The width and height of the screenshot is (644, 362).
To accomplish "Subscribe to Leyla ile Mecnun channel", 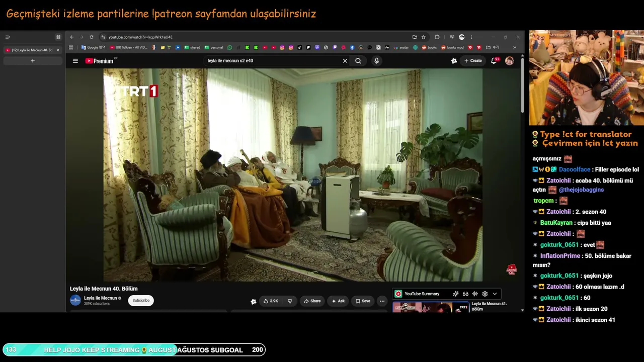I will click(141, 301).
